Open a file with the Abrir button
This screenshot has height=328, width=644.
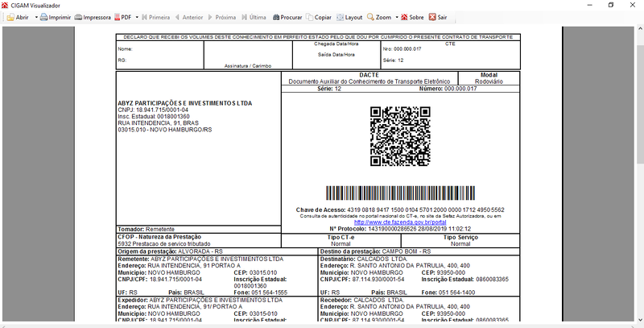18,18
